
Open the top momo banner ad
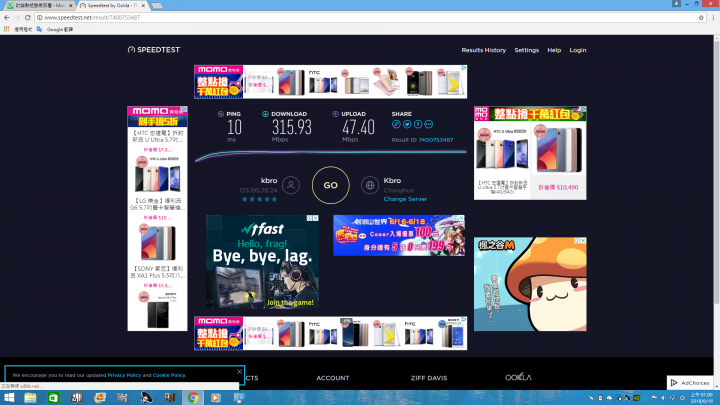click(x=331, y=82)
